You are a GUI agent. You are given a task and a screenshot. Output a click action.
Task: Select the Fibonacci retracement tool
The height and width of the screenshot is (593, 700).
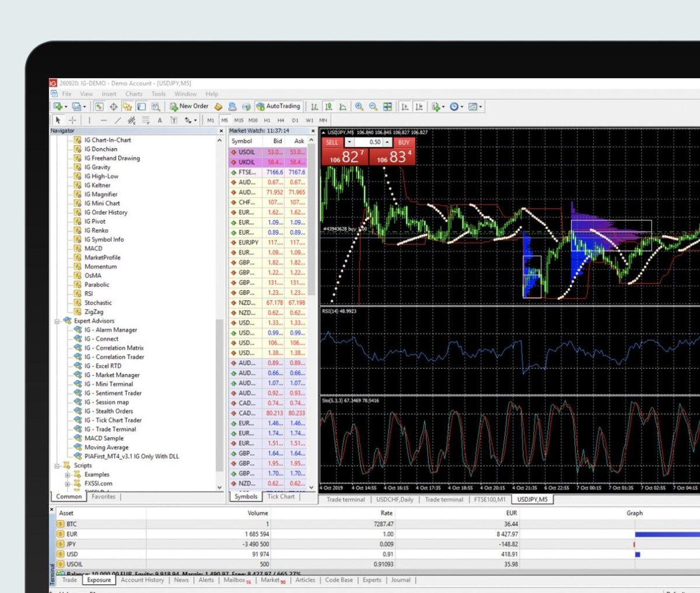pos(145,120)
